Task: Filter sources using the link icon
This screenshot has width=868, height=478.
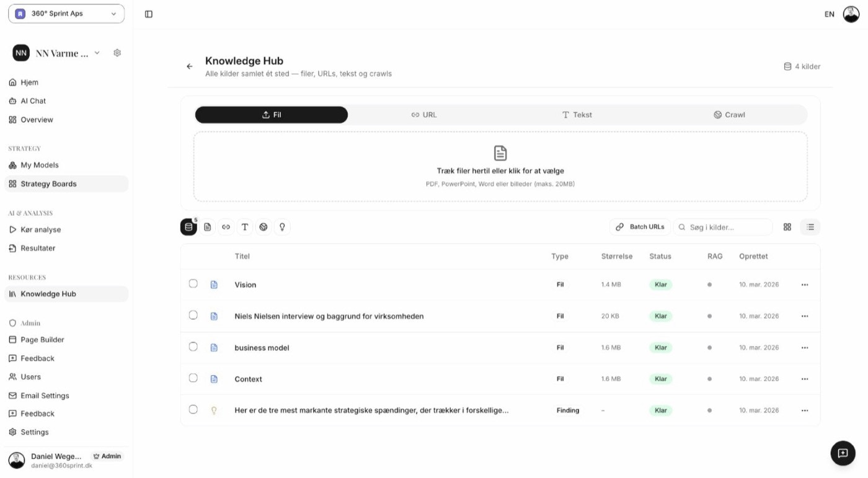Action: [x=226, y=226]
